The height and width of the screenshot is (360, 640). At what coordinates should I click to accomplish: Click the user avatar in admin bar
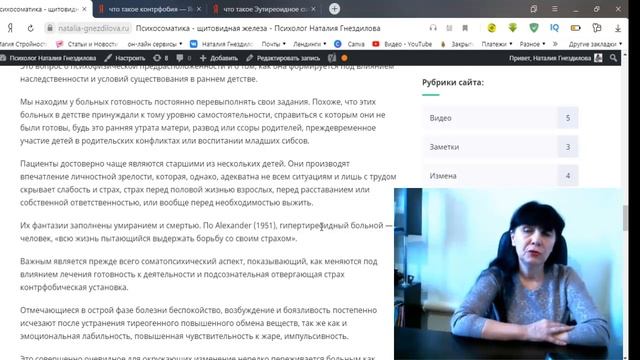pyautogui.click(x=598, y=58)
